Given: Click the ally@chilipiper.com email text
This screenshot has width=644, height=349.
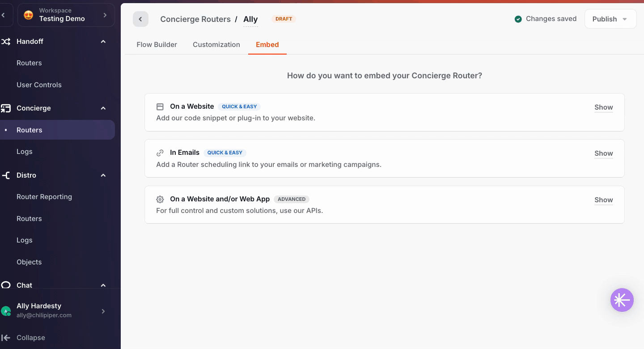Looking at the screenshot, I should (44, 315).
